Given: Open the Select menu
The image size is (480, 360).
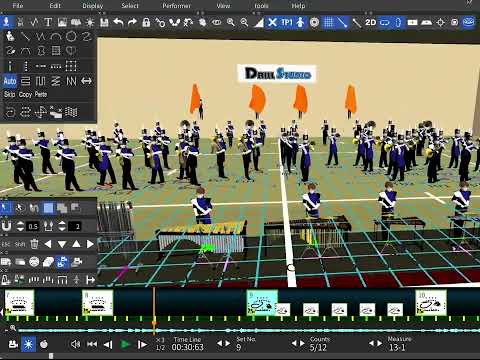Looking at the screenshot, I should pos(130,6).
